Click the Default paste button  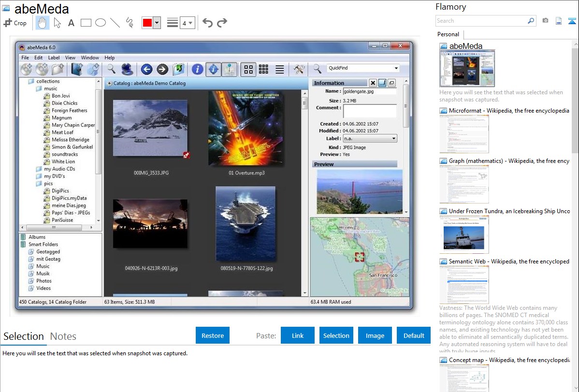[x=414, y=335]
